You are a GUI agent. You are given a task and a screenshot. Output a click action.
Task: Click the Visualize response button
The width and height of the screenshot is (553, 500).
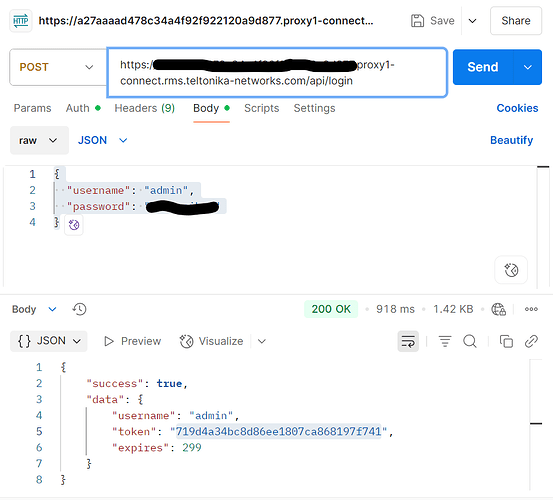[x=211, y=341]
